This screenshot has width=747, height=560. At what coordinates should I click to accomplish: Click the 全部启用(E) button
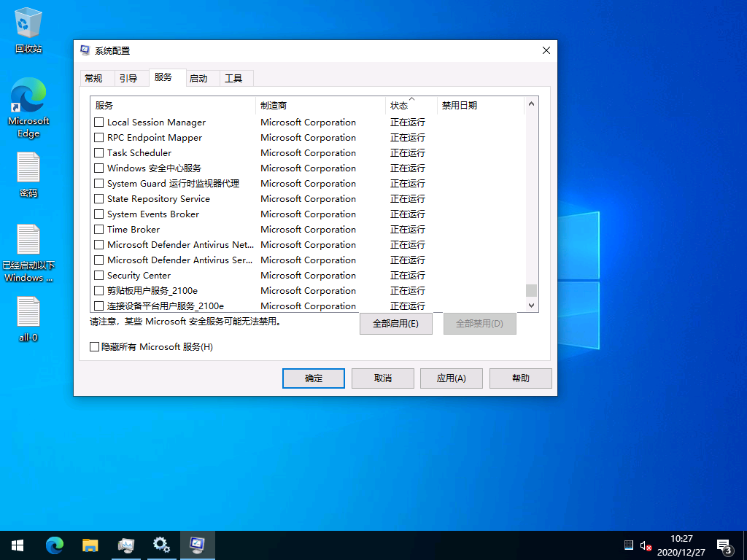point(396,324)
